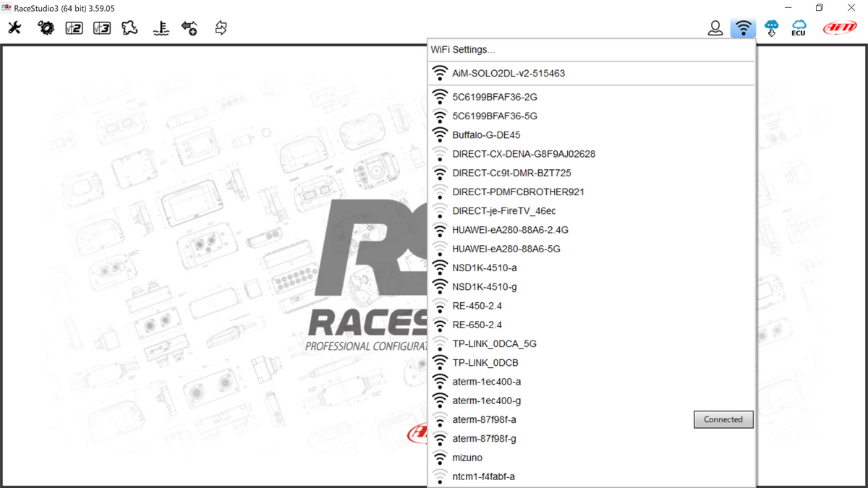This screenshot has width=868, height=488.
Task: Click the red AiM logo
Action: point(840,28)
